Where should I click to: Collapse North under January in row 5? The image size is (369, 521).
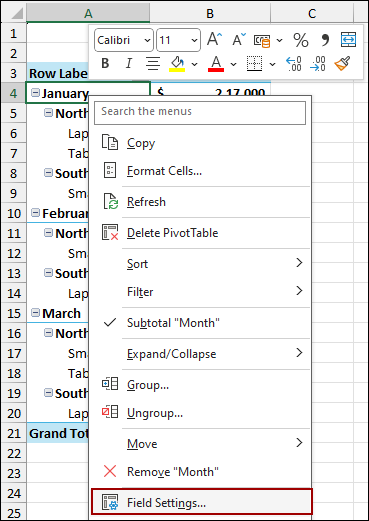point(48,113)
